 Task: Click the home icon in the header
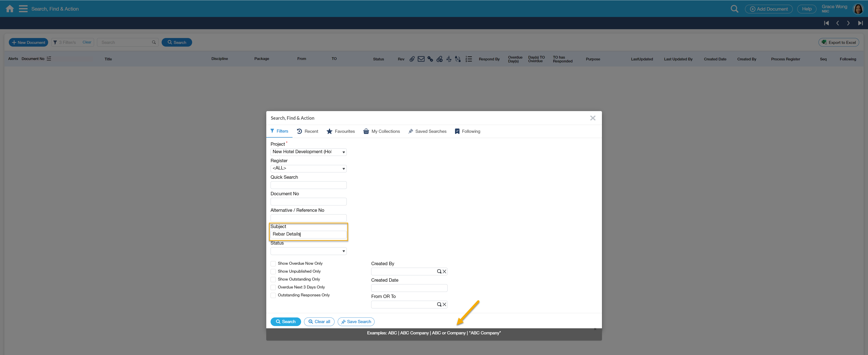(10, 9)
